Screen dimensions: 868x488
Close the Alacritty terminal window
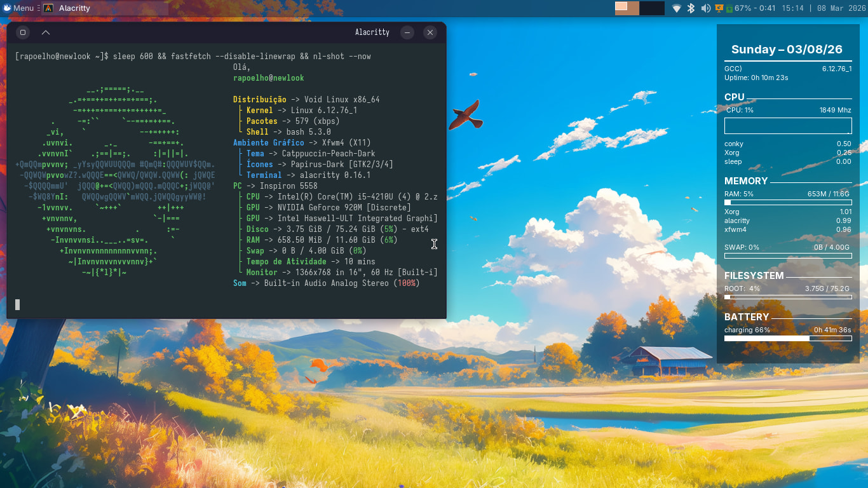tap(430, 32)
